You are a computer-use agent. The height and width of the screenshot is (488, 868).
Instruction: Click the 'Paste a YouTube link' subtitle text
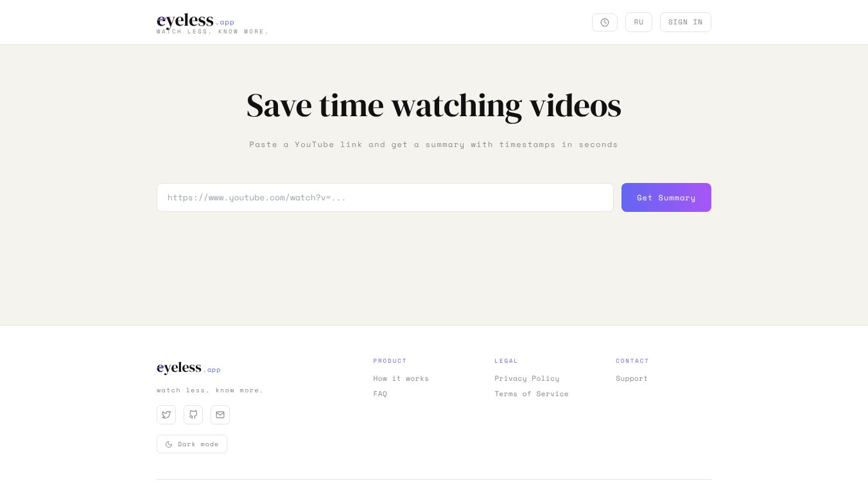click(x=434, y=144)
